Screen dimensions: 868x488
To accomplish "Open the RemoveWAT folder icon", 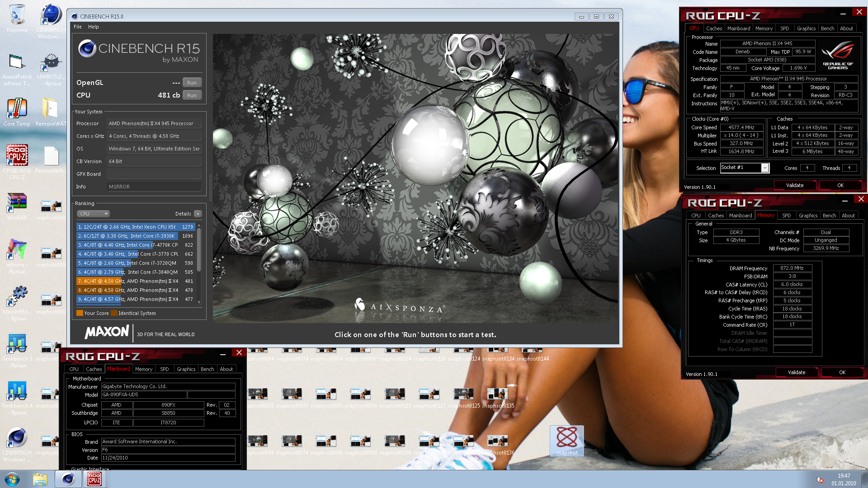I will 51,112.
